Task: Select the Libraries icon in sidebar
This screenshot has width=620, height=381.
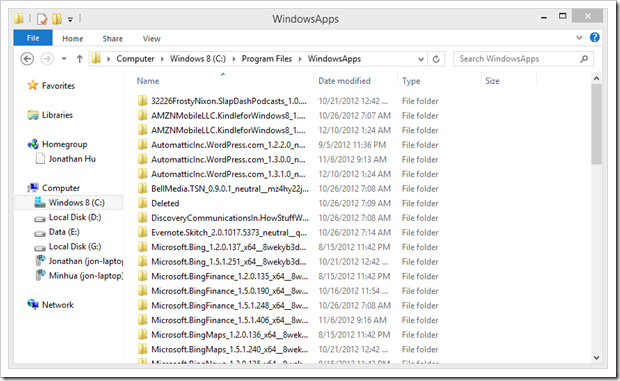Action: tap(33, 115)
